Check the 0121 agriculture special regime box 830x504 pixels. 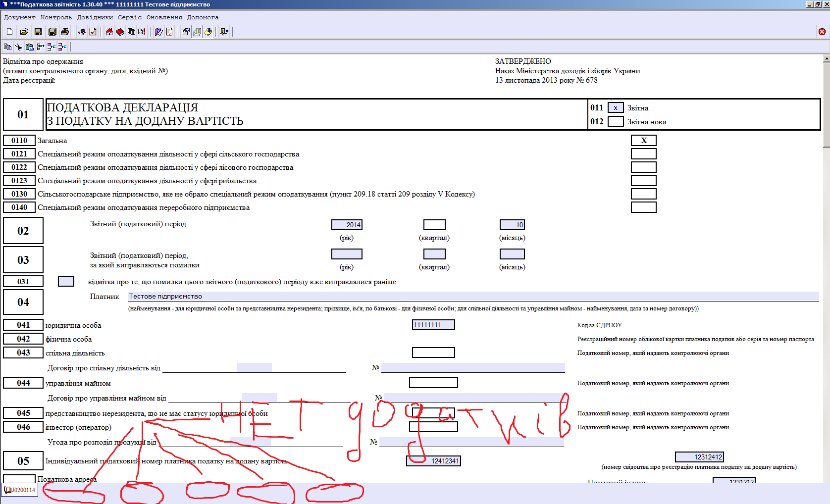click(644, 153)
